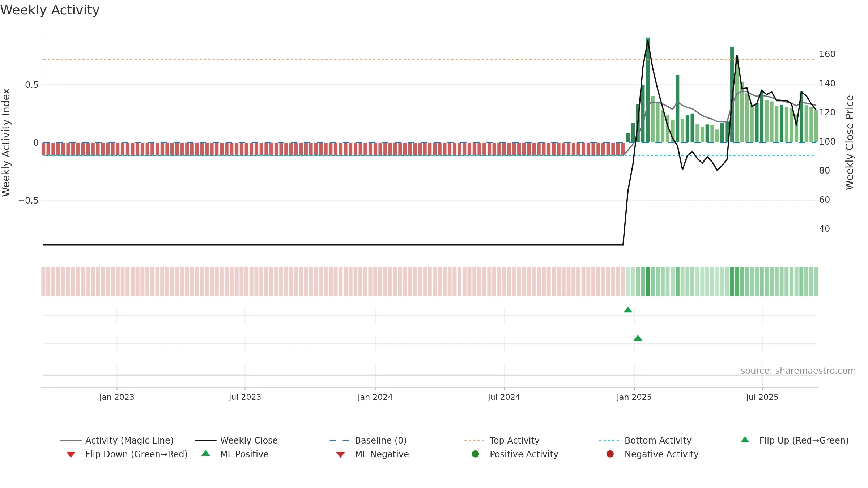Screen dimensions: 868x488
Task: Click the Jan 2024 axis label
Action: [375, 397]
